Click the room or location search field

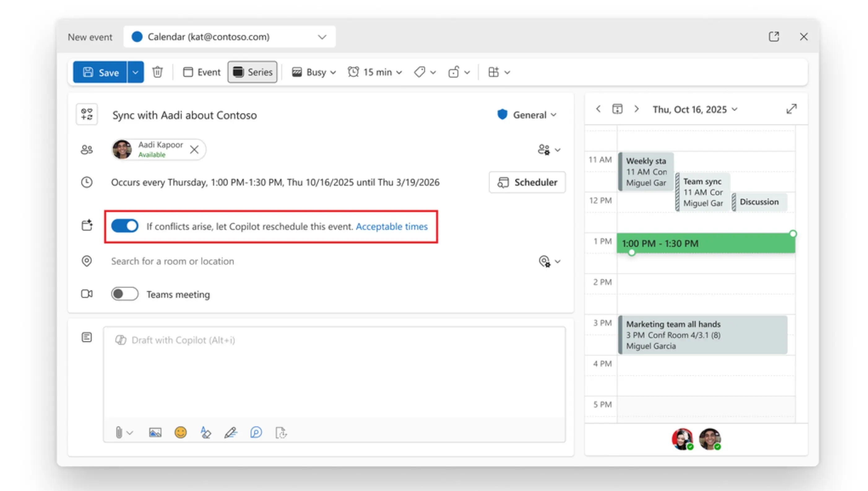[x=173, y=261]
